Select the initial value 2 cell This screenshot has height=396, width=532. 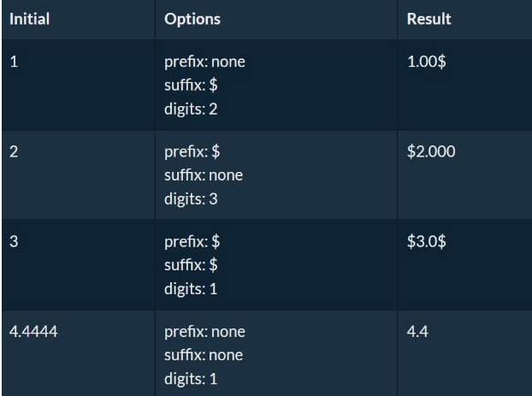pos(78,175)
